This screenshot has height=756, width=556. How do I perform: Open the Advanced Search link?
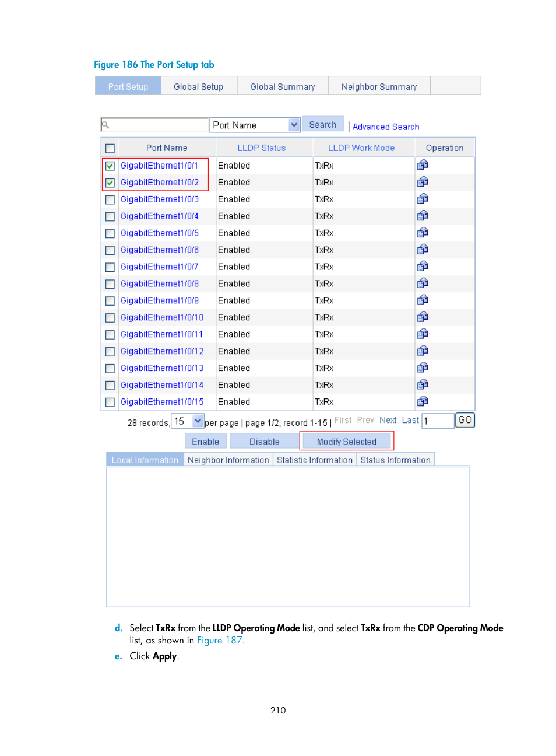click(386, 127)
